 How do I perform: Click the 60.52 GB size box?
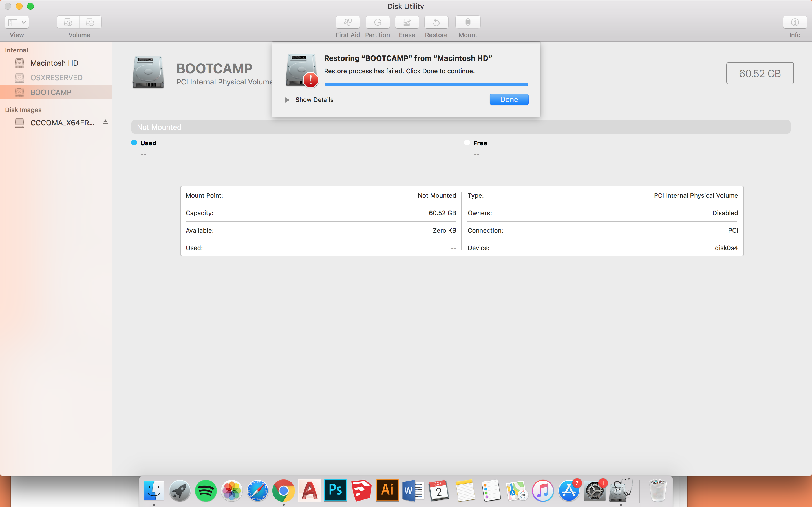coord(760,74)
